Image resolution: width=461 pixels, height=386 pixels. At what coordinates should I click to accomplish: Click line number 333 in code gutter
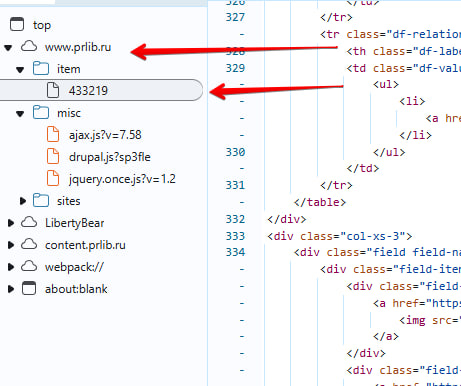[x=235, y=236]
